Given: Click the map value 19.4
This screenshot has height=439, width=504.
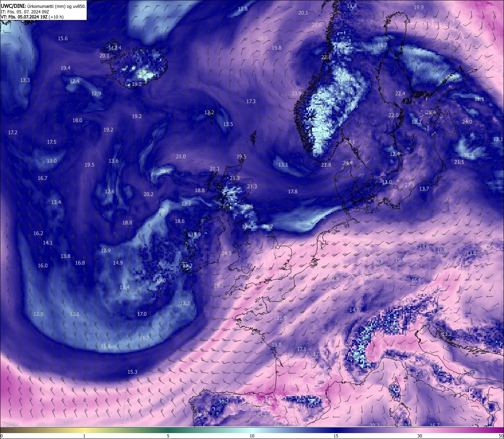Looking at the screenshot, I should click(65, 68).
